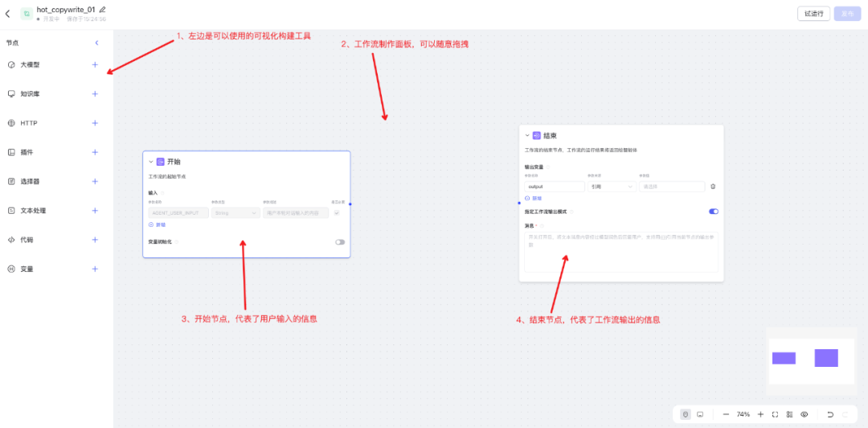
Task: Collapse the 结束 node chevron
Action: pos(527,135)
